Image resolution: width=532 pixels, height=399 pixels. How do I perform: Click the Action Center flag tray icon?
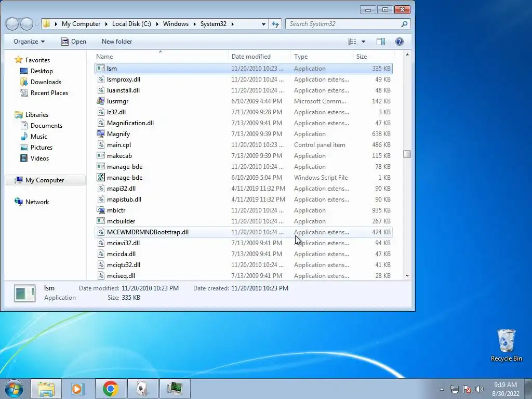pyautogui.click(x=467, y=389)
